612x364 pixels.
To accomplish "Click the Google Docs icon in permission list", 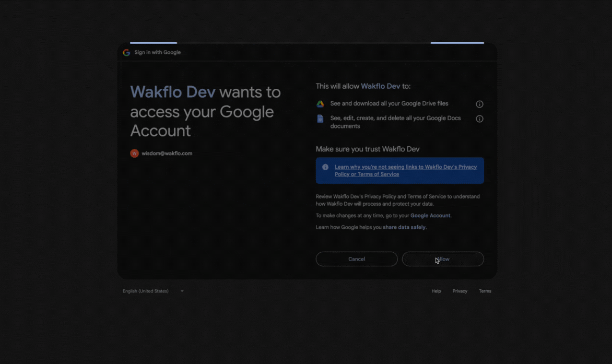I will (x=320, y=119).
